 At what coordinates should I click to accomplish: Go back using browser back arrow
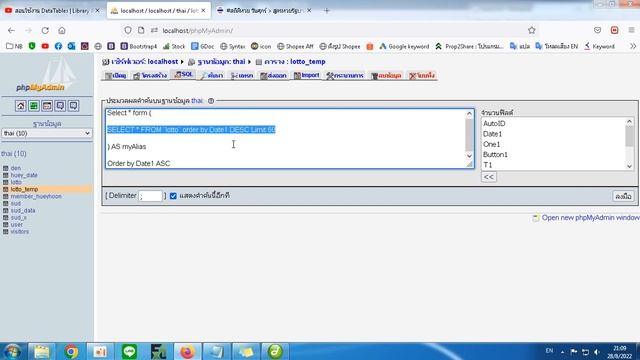pyautogui.click(x=11, y=31)
